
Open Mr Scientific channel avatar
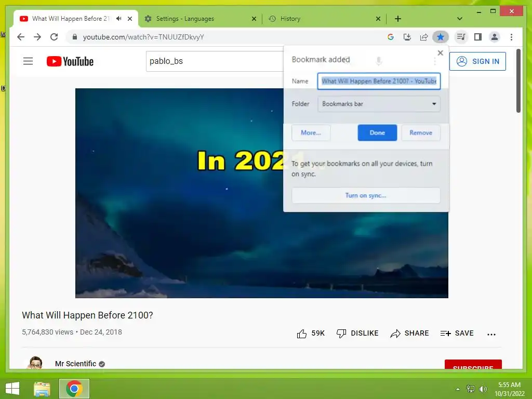(36, 362)
